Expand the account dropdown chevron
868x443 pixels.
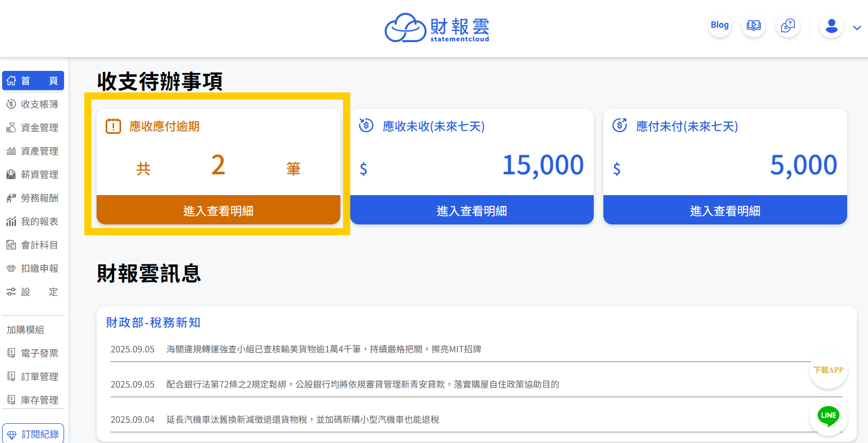pos(857,28)
